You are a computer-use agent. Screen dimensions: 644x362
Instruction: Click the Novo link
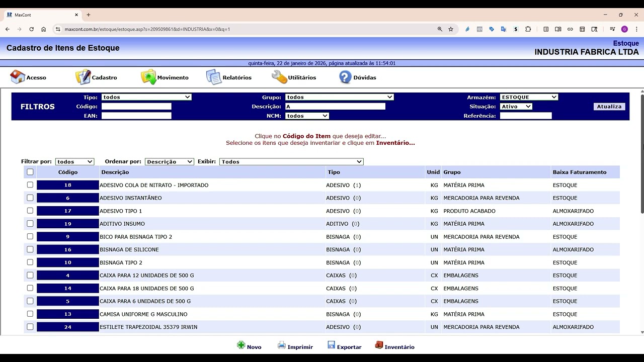[x=254, y=347]
